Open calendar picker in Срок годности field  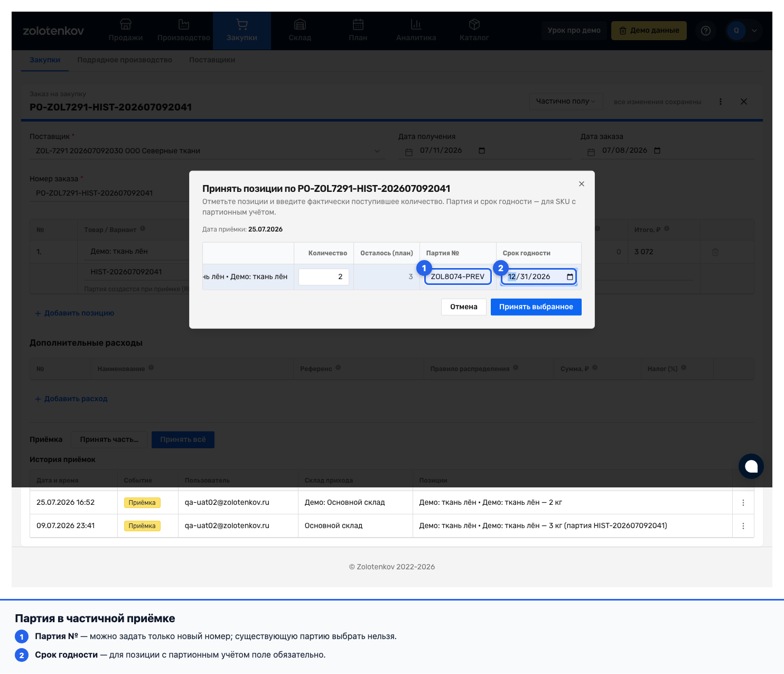tap(570, 276)
